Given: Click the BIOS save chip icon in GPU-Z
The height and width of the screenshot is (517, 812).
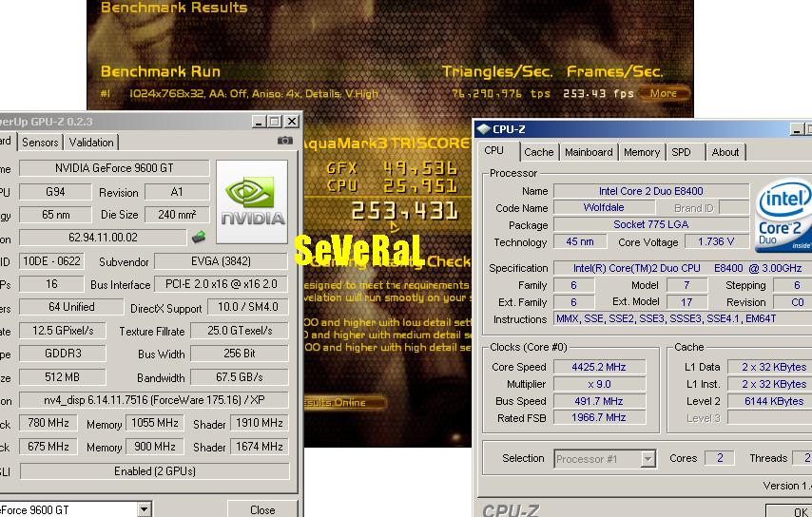Looking at the screenshot, I should coord(199,237).
